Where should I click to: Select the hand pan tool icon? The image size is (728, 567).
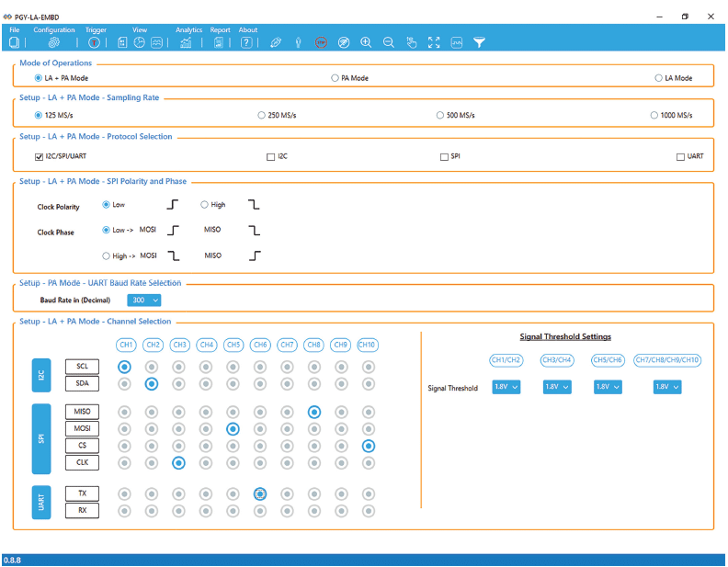click(x=412, y=42)
